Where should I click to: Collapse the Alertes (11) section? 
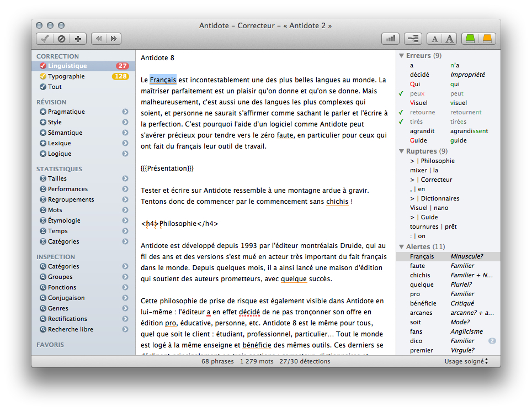coord(401,246)
